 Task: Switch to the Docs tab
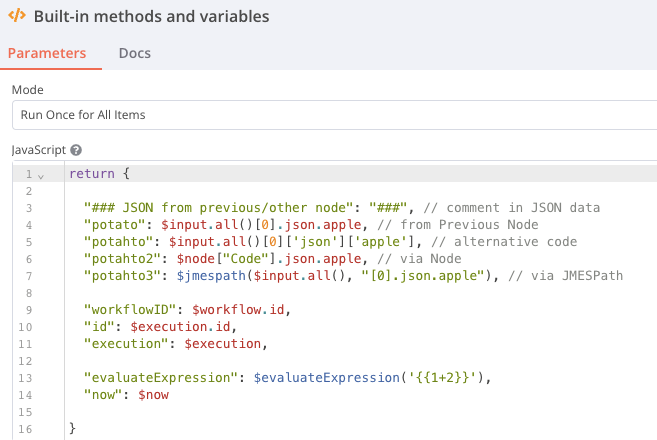(134, 53)
